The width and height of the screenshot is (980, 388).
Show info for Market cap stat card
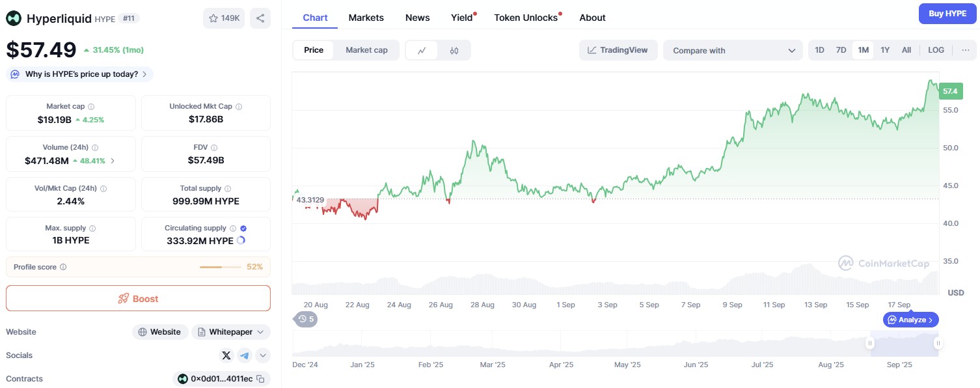[x=91, y=106]
